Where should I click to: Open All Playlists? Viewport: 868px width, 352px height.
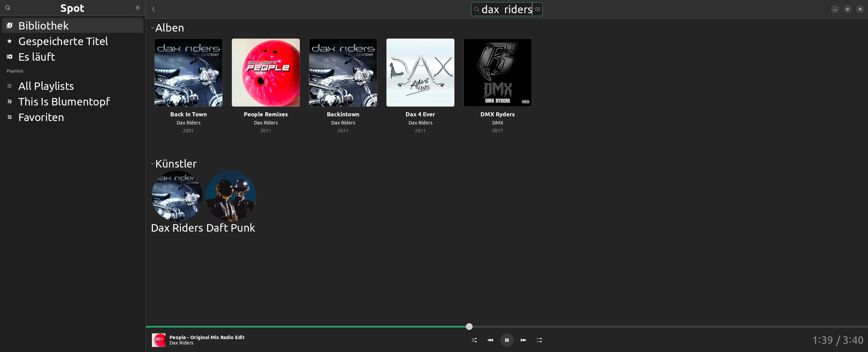click(73, 86)
